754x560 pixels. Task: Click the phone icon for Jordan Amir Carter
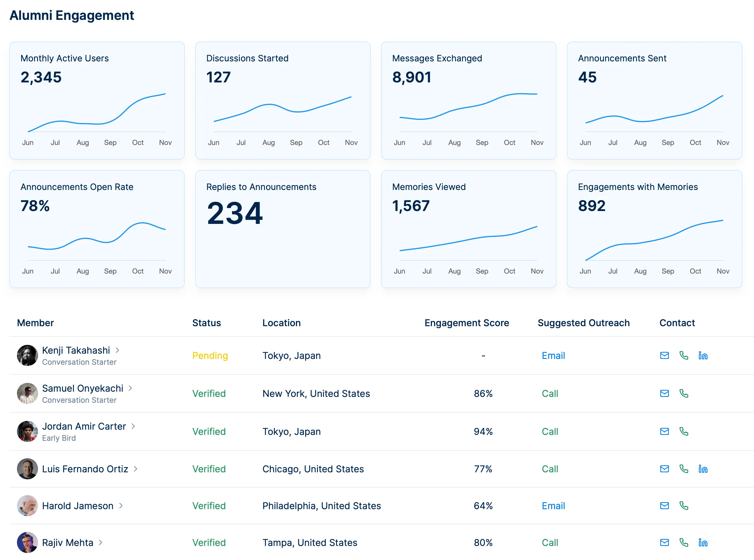[684, 431]
